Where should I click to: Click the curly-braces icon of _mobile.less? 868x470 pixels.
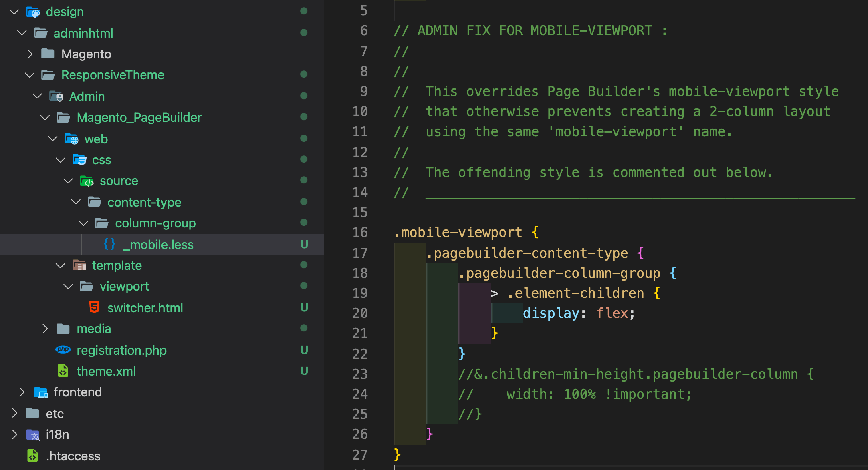coord(109,244)
